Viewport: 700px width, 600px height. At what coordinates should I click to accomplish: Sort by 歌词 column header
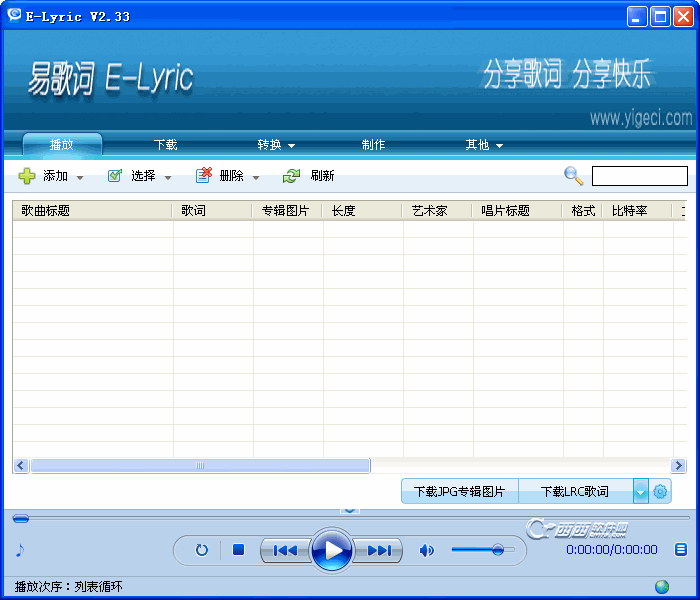(212, 210)
